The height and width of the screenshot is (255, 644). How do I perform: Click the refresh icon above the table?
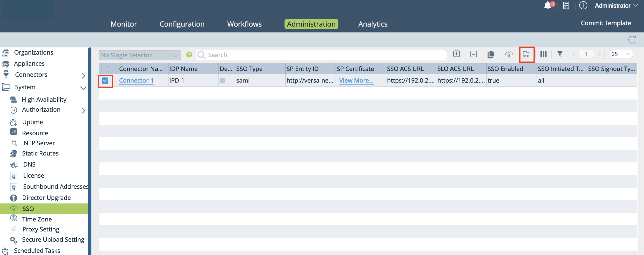[632, 39]
